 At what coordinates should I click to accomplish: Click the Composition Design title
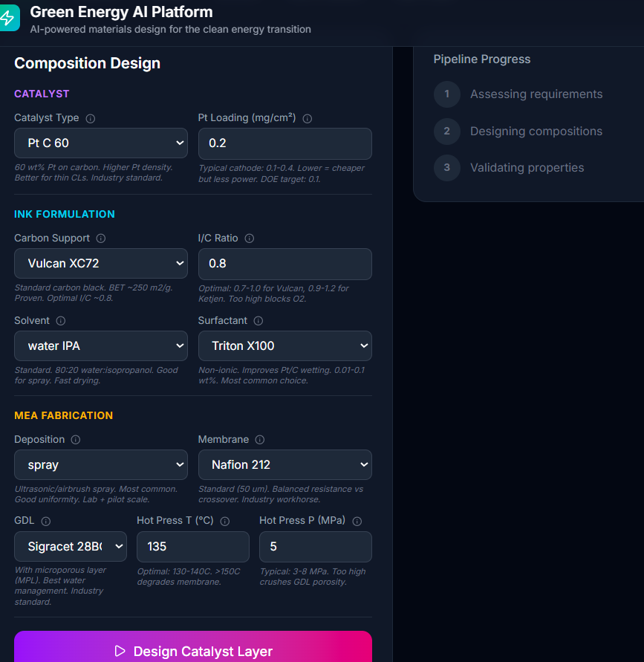pyautogui.click(x=88, y=63)
